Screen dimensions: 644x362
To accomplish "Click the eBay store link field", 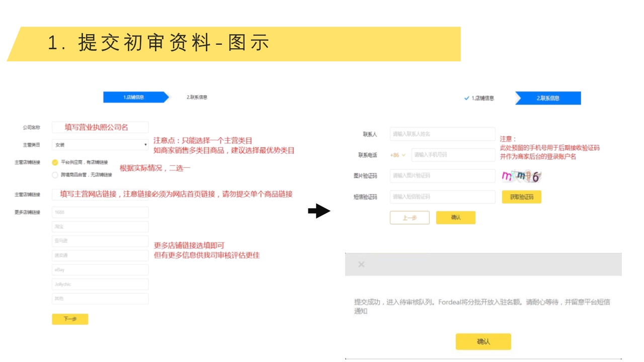I will [100, 270].
